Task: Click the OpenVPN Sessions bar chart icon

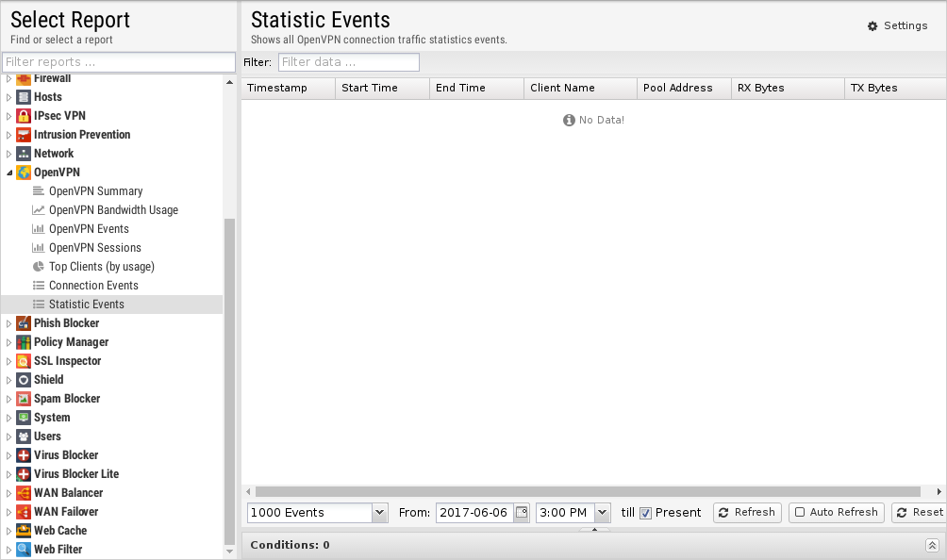Action: point(39,247)
